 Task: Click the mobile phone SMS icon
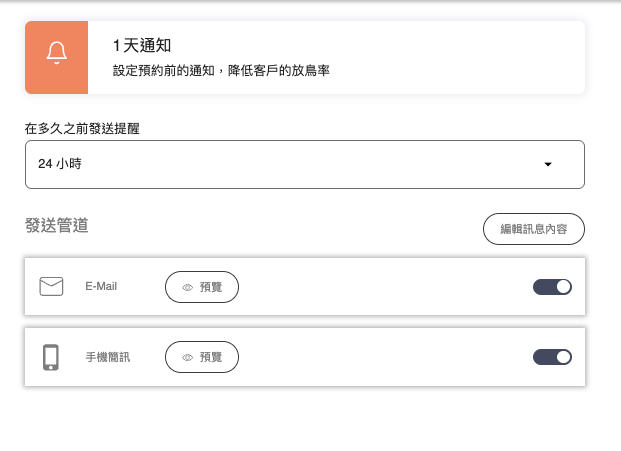pos(51,357)
